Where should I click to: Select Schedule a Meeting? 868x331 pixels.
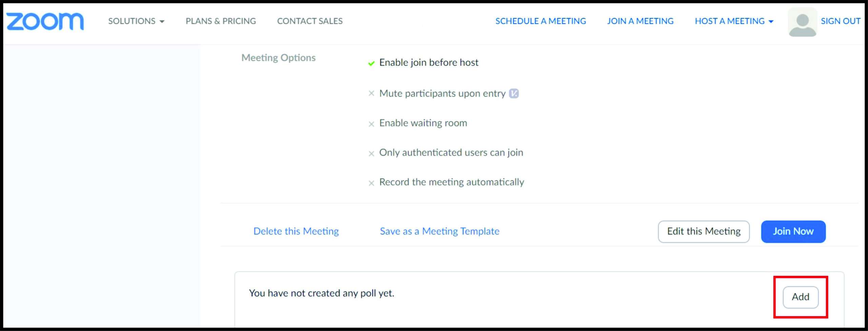540,21
